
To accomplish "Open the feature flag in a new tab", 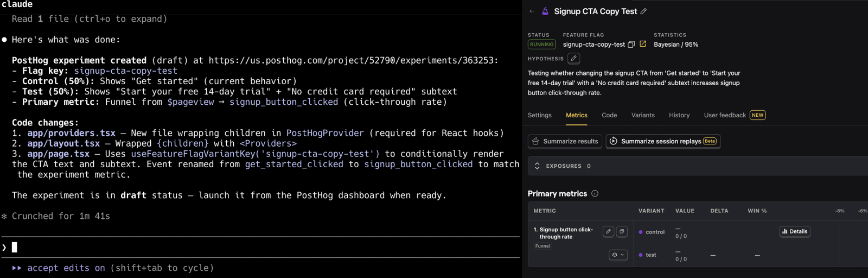I will click(643, 44).
